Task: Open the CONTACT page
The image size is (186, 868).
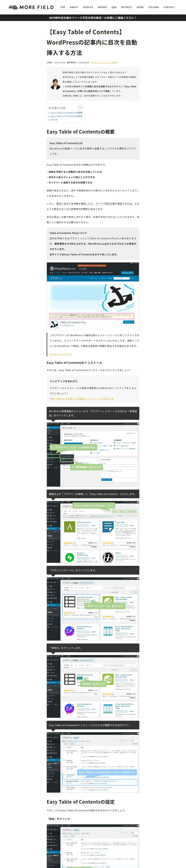Action: tap(169, 7)
